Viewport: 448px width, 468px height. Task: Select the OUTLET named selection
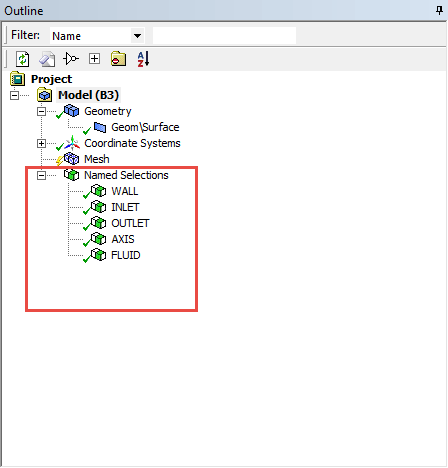pyautogui.click(x=130, y=223)
